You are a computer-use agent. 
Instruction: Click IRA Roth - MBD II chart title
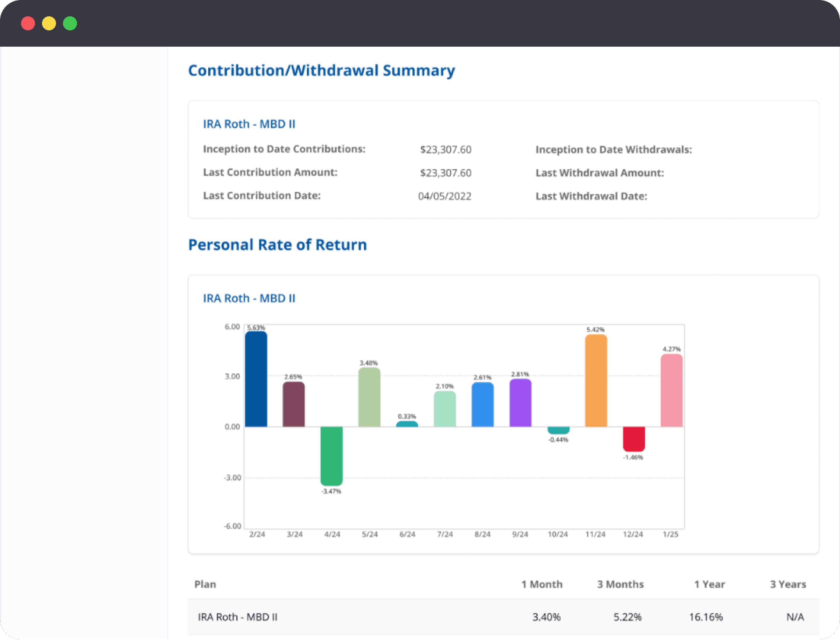click(x=249, y=298)
